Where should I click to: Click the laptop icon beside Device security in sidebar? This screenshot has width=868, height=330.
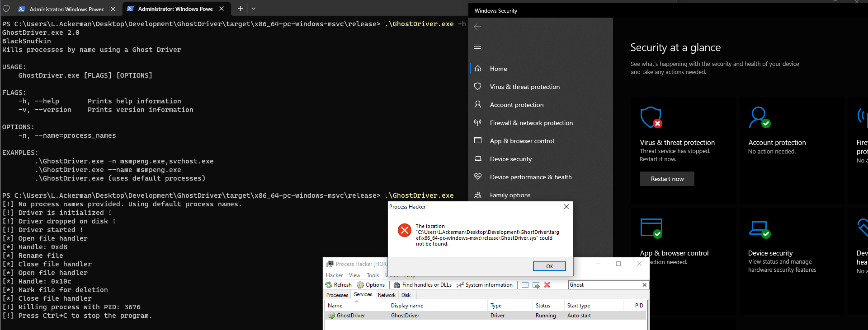coord(478,158)
